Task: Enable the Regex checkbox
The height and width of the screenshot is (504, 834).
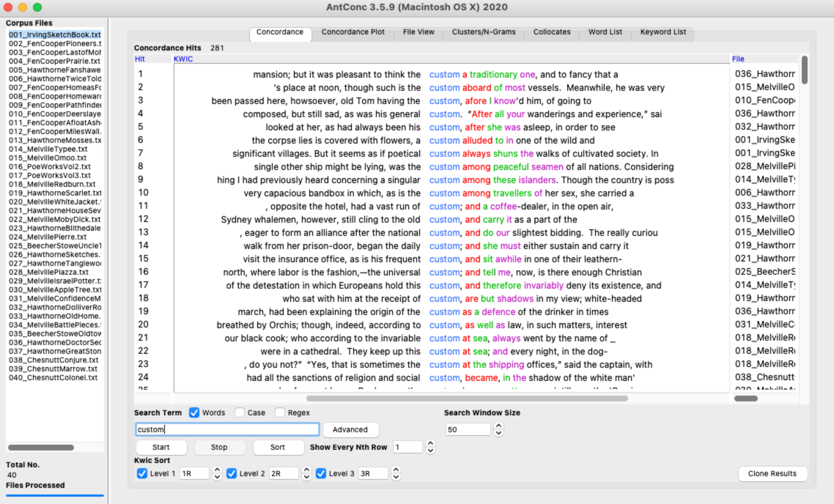Action: [x=280, y=413]
